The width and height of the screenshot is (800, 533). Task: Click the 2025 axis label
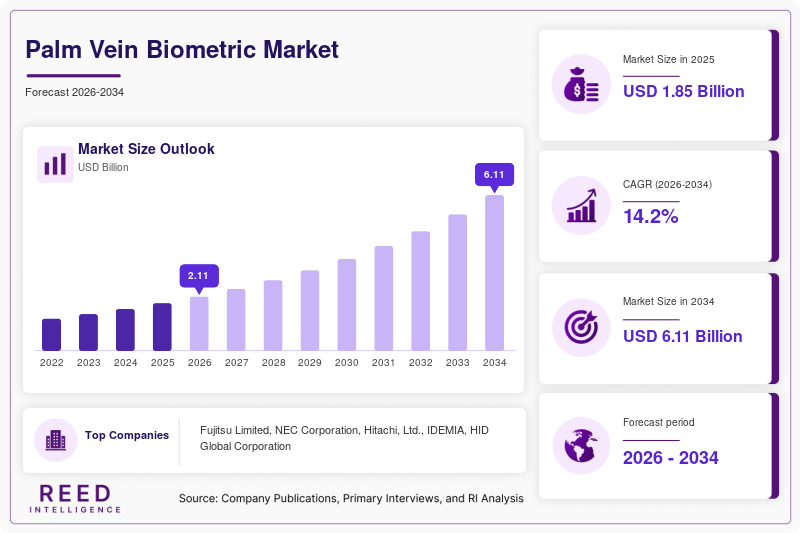162,363
